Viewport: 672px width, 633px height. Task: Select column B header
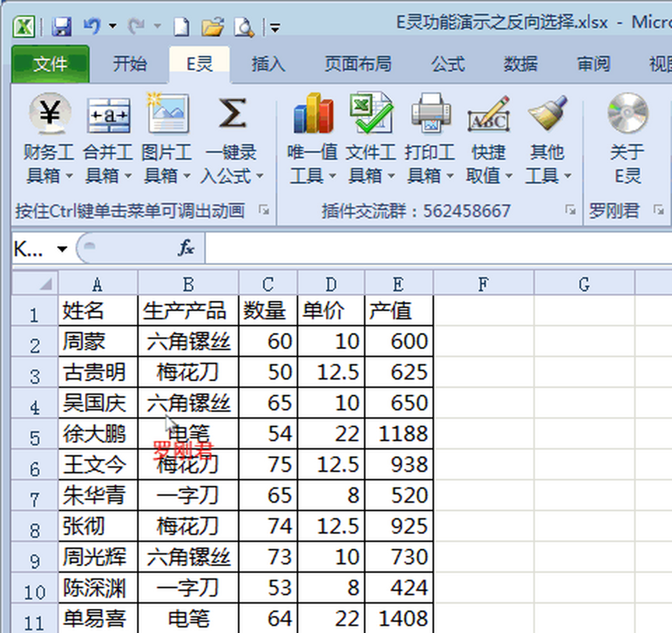[x=188, y=284]
